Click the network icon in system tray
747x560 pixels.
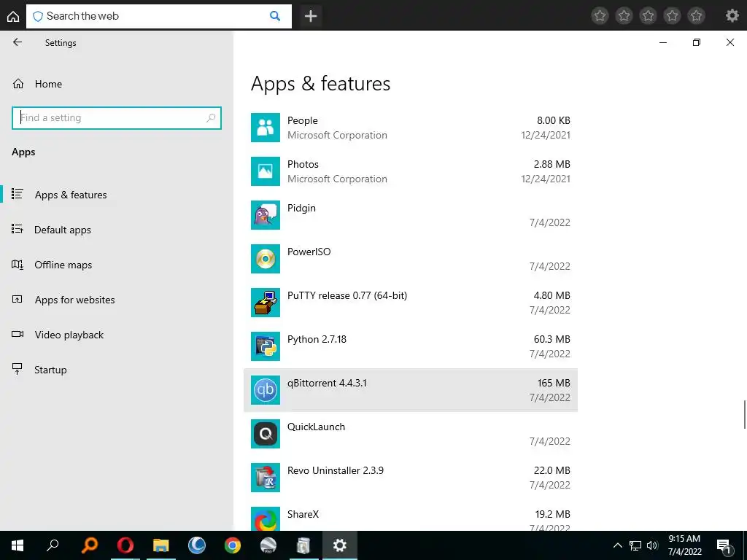point(635,545)
